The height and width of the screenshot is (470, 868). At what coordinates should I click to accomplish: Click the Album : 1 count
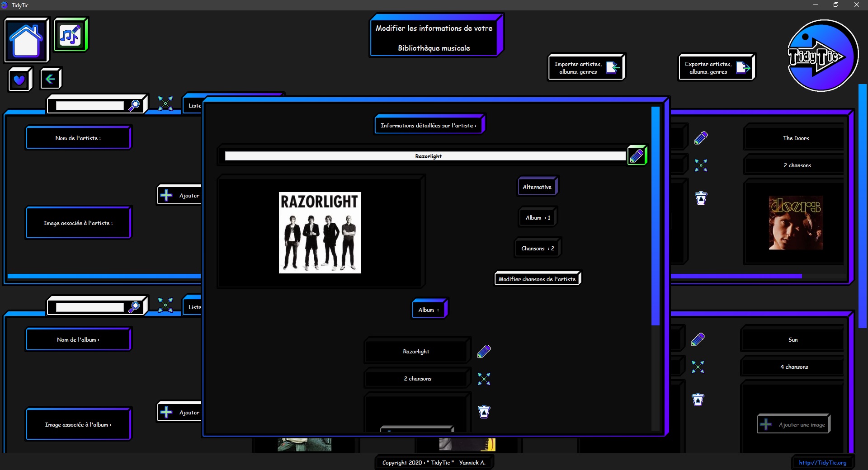click(x=538, y=217)
